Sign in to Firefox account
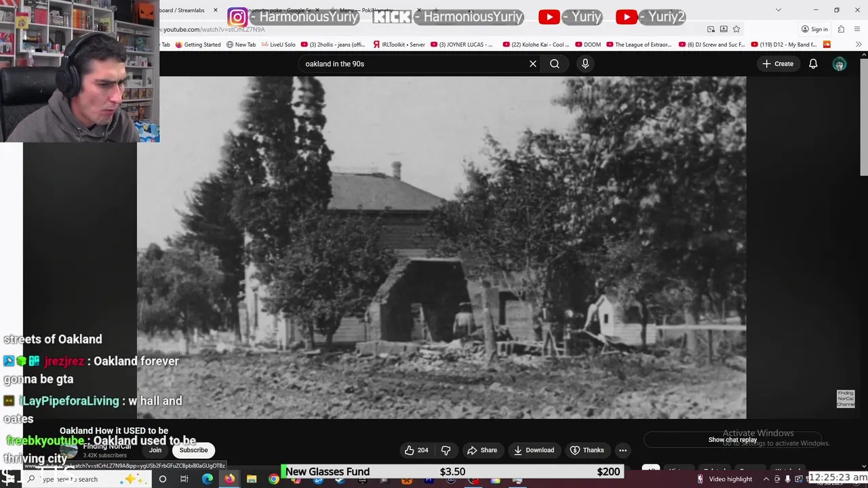The width and height of the screenshot is (868, 488). 814,29
